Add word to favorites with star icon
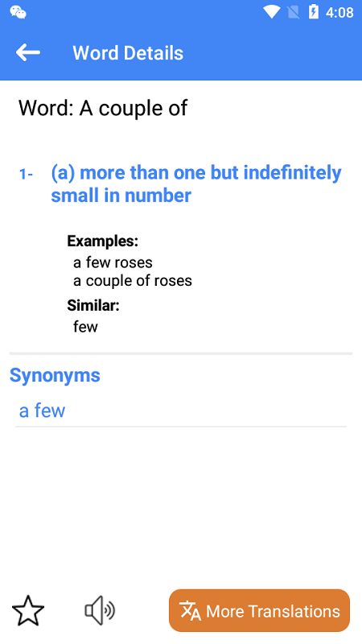362x644 pixels. pos(28,611)
